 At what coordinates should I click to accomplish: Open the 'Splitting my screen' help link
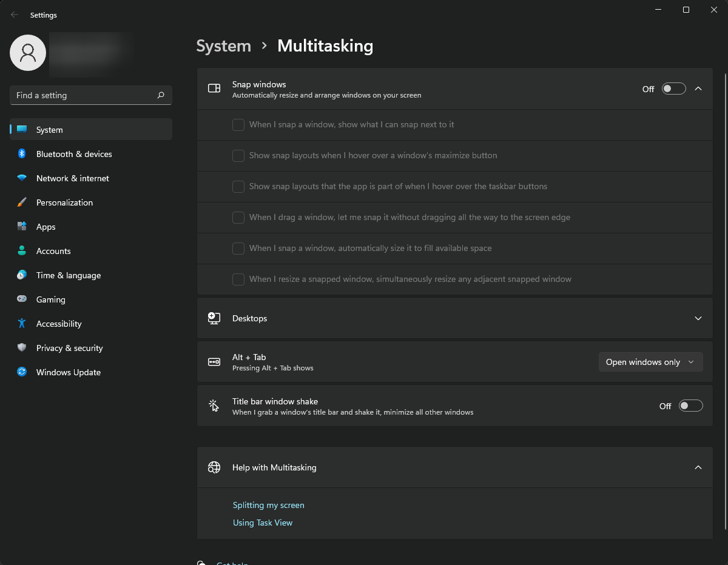268,505
